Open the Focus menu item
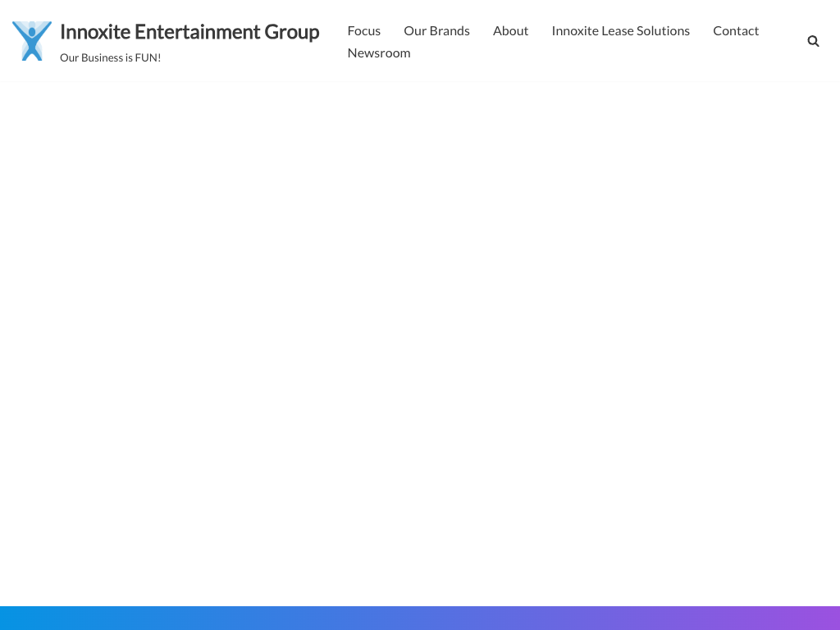Image resolution: width=840 pixels, height=630 pixels. pos(363,30)
